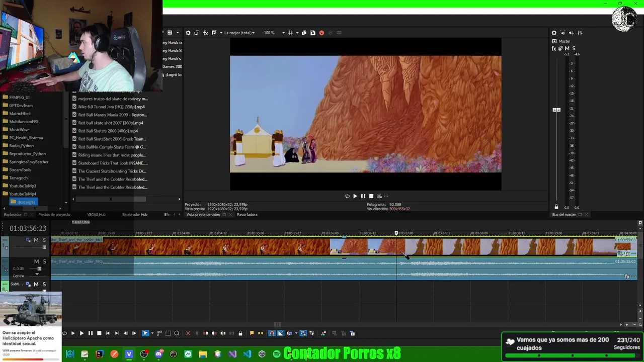Toggle the magnet snapping icon in timeline toolbar

point(272,333)
